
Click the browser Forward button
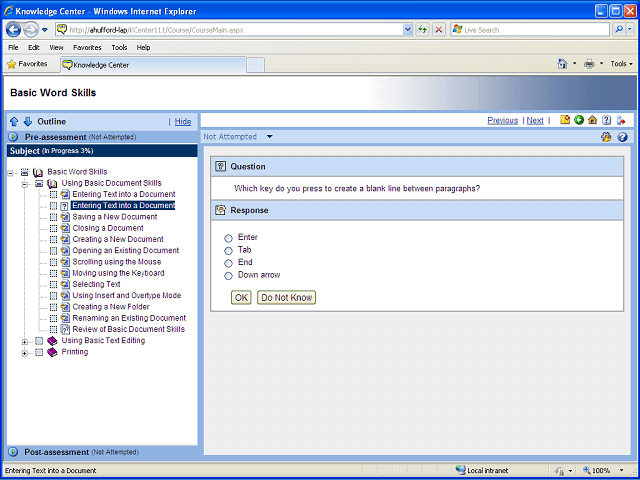click(x=31, y=30)
